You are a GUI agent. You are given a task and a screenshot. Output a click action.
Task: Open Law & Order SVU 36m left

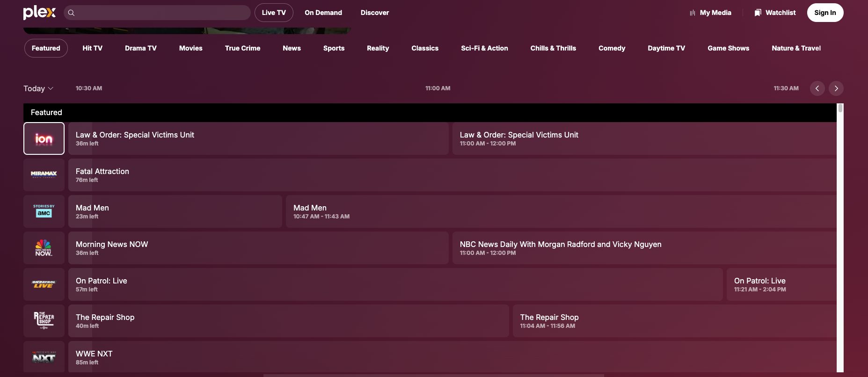pos(258,138)
